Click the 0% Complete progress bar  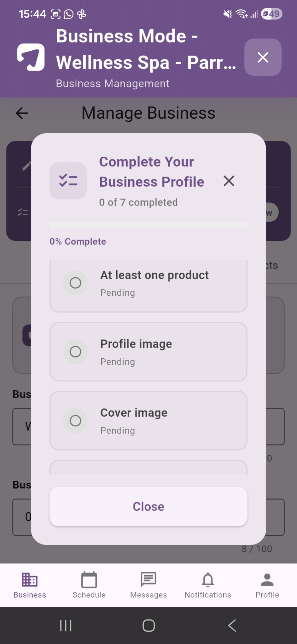pyautogui.click(x=148, y=225)
